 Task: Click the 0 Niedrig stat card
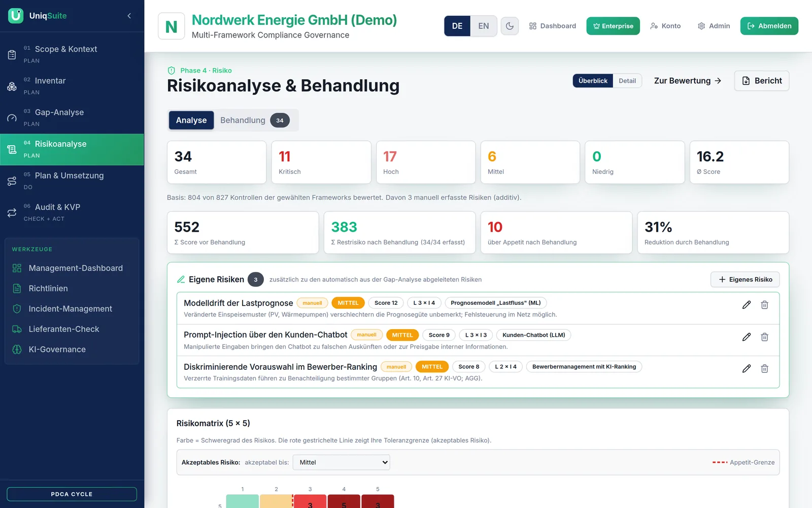(x=635, y=163)
